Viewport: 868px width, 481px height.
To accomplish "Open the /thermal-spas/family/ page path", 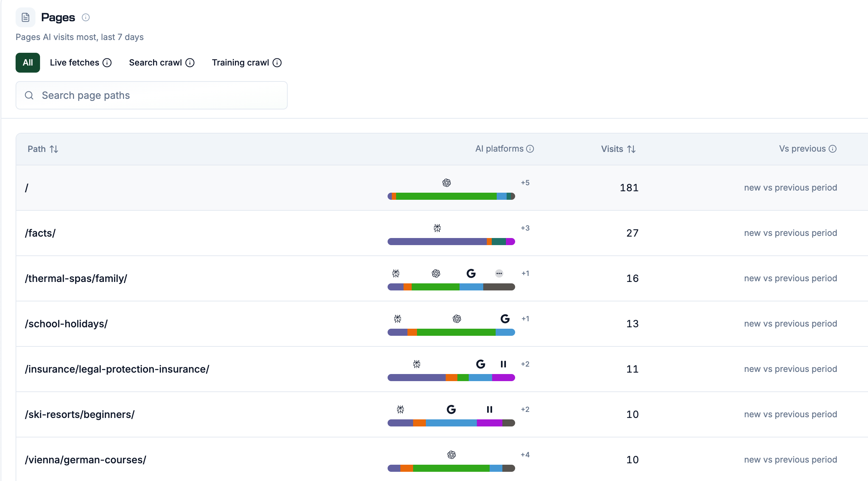I will tap(76, 278).
